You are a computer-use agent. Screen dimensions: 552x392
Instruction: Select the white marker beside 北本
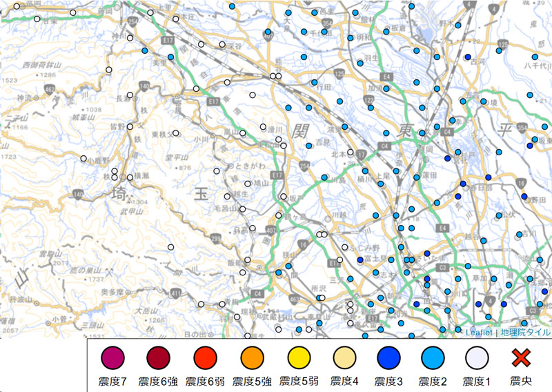(351, 152)
